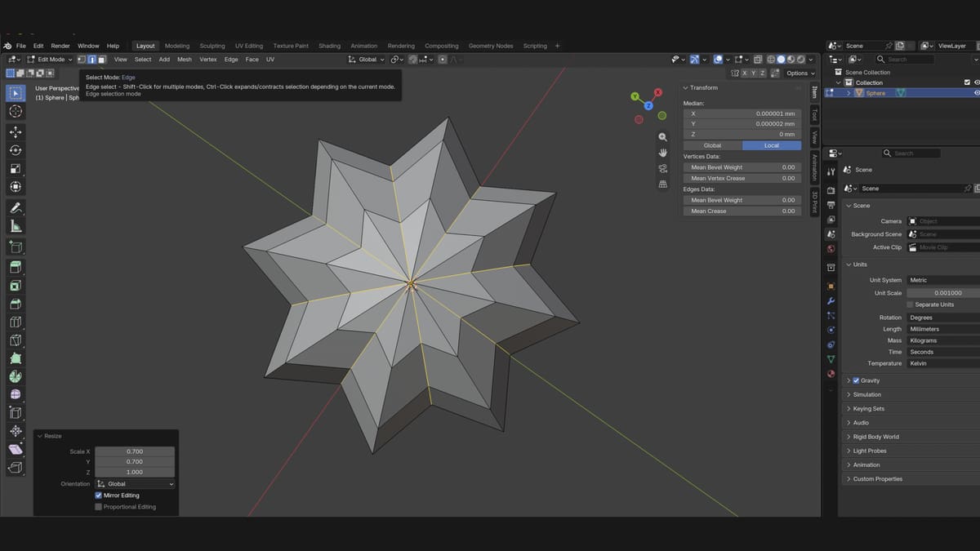Activate the Extrude Region tool
This screenshot has height=551, width=980.
(x=16, y=267)
